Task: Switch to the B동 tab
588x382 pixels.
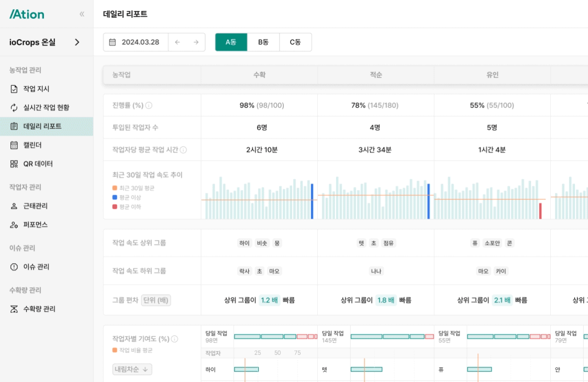Action: [x=263, y=42]
